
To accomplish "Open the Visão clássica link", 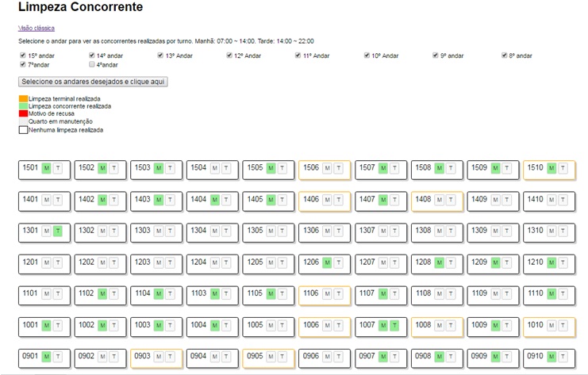I will tap(37, 28).
